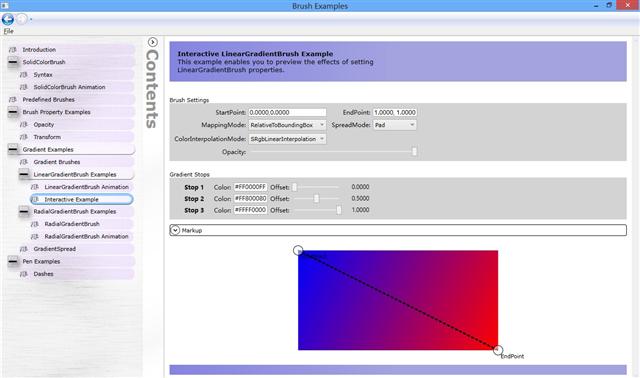Viewport: 640px width, 378px height.
Task: Click the blue Back navigation arrow
Action: coord(8,19)
